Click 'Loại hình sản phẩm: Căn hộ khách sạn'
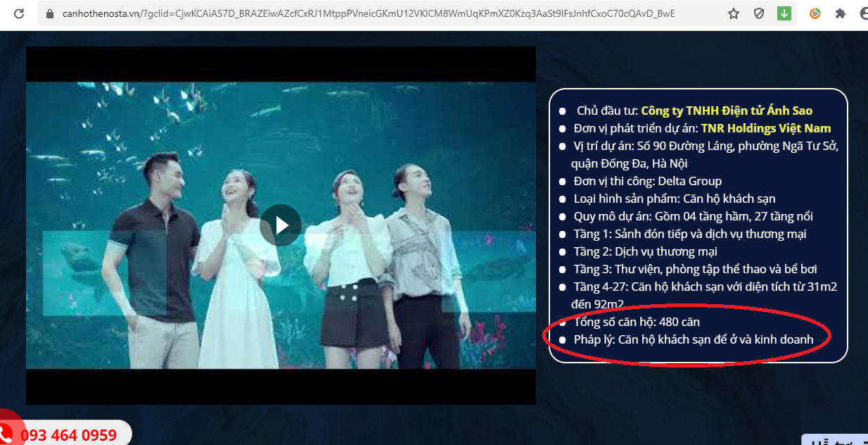The width and height of the screenshot is (868, 445). coord(675,199)
